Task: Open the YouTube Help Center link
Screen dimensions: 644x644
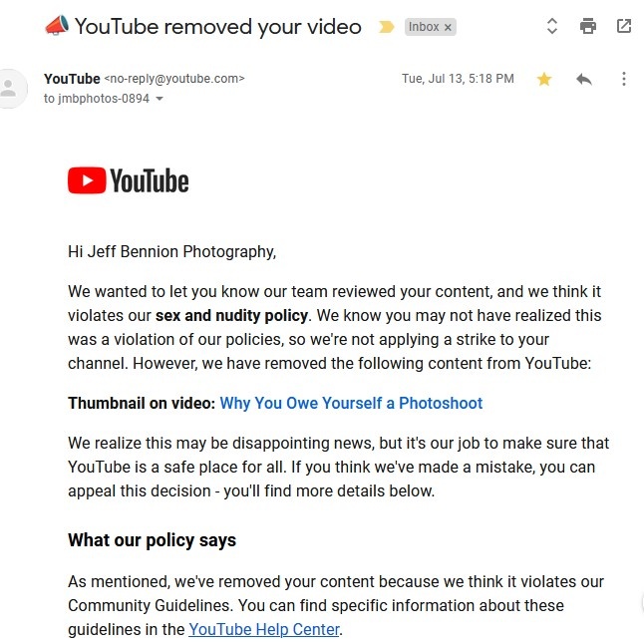Action: [x=264, y=629]
